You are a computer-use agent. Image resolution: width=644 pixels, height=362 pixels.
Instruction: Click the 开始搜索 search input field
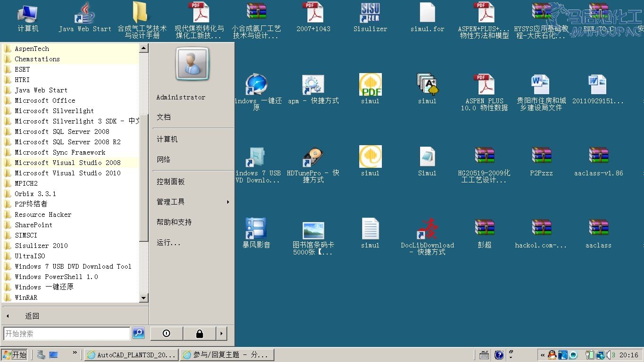click(x=67, y=334)
